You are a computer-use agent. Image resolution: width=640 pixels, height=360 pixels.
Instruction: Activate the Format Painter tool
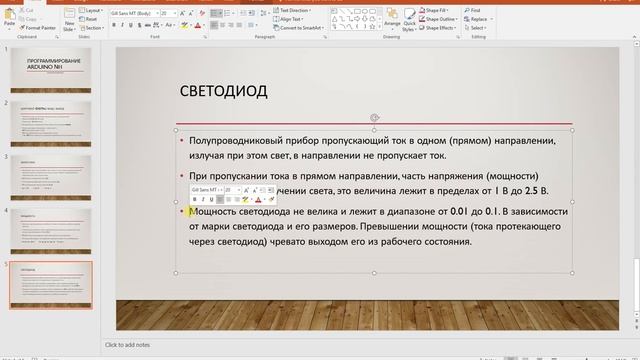tap(38, 28)
